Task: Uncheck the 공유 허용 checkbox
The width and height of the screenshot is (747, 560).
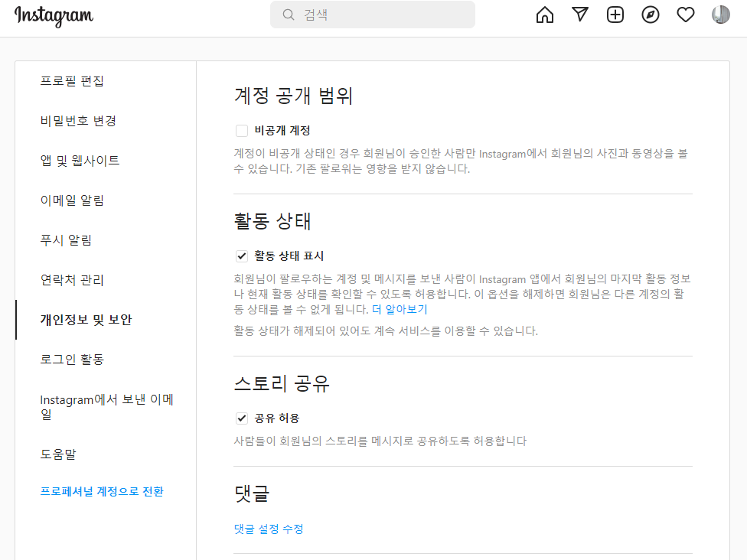Action: (x=242, y=418)
